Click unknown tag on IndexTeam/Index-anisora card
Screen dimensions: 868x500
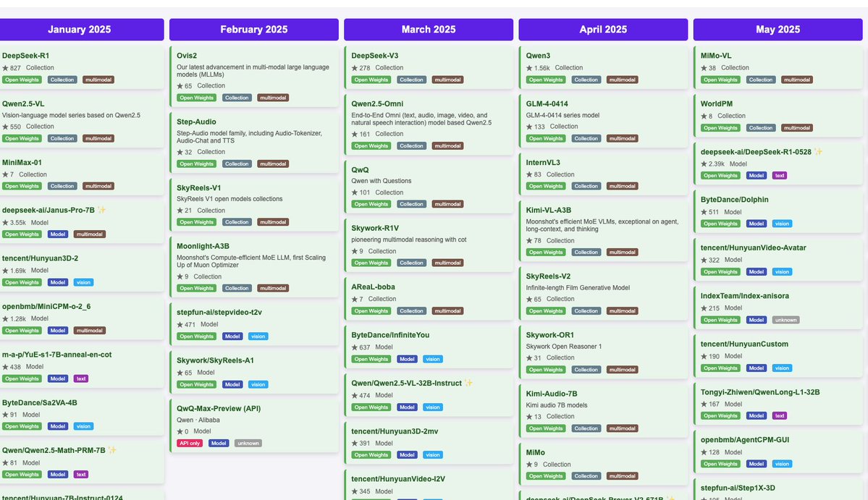pos(785,320)
